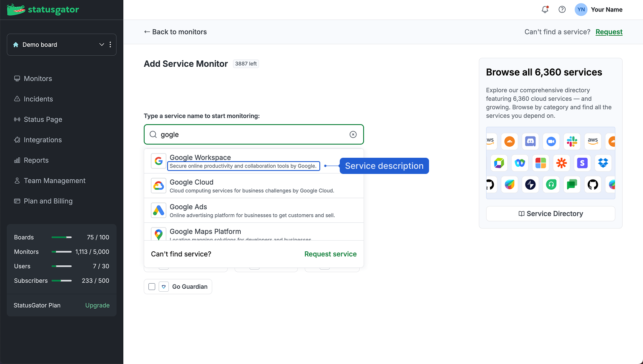Expand the Demo board dropdown chevron
The width and height of the screenshot is (643, 364).
click(x=102, y=45)
